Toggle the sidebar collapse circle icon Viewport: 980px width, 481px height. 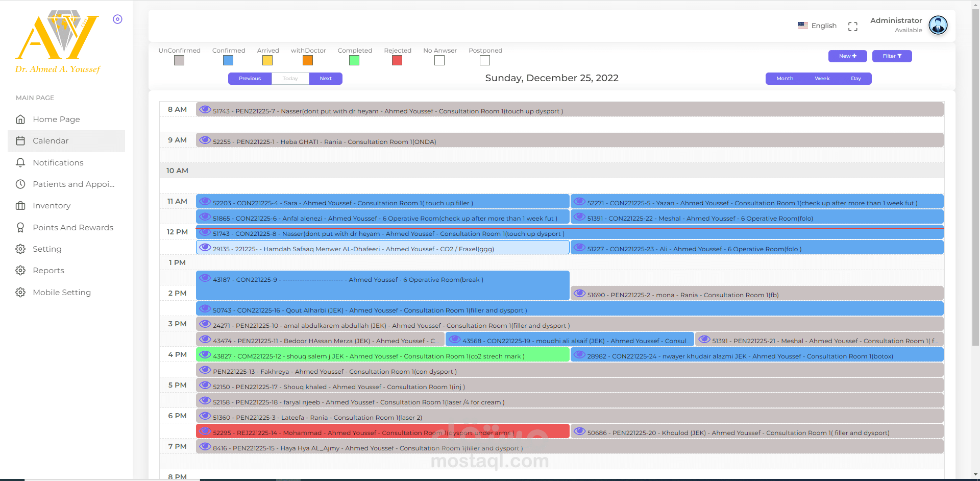[x=117, y=19]
